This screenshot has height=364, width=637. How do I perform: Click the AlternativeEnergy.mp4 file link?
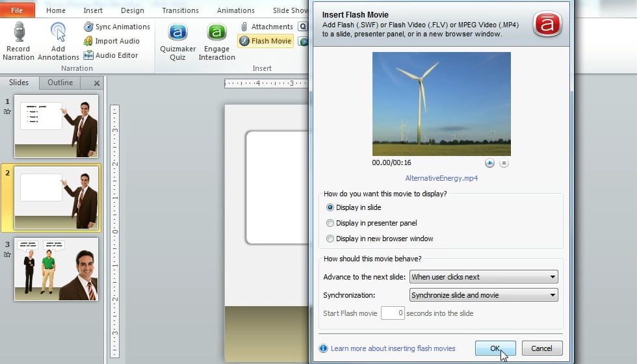pos(441,178)
